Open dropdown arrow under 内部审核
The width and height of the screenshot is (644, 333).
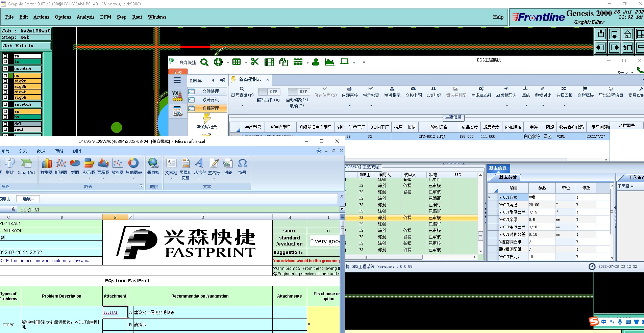point(350,106)
